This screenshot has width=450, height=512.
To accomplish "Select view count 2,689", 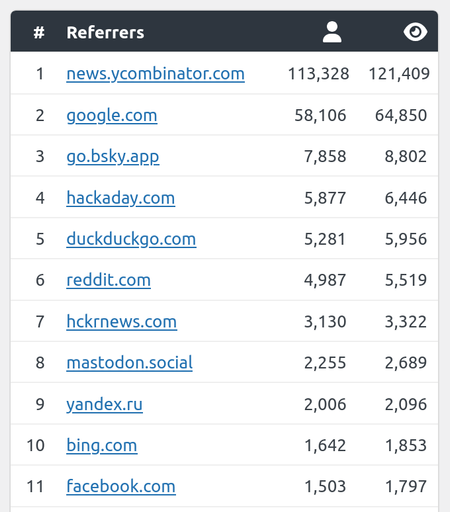I will (x=406, y=363).
